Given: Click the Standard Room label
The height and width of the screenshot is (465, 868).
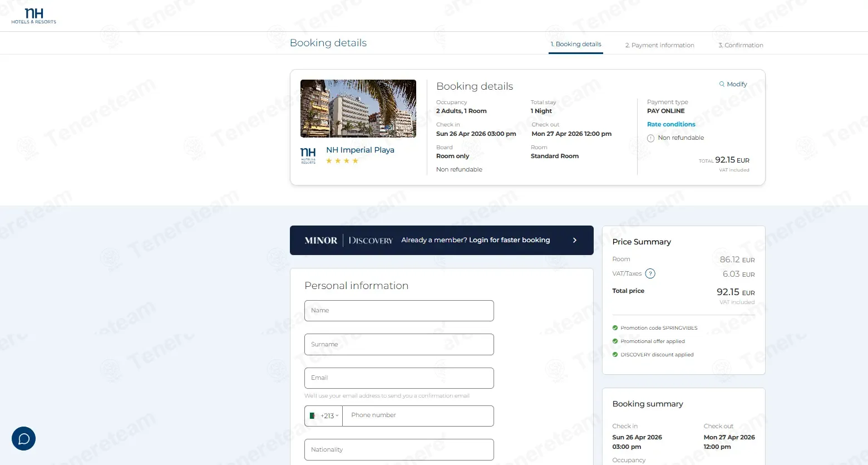Looking at the screenshot, I should [555, 156].
